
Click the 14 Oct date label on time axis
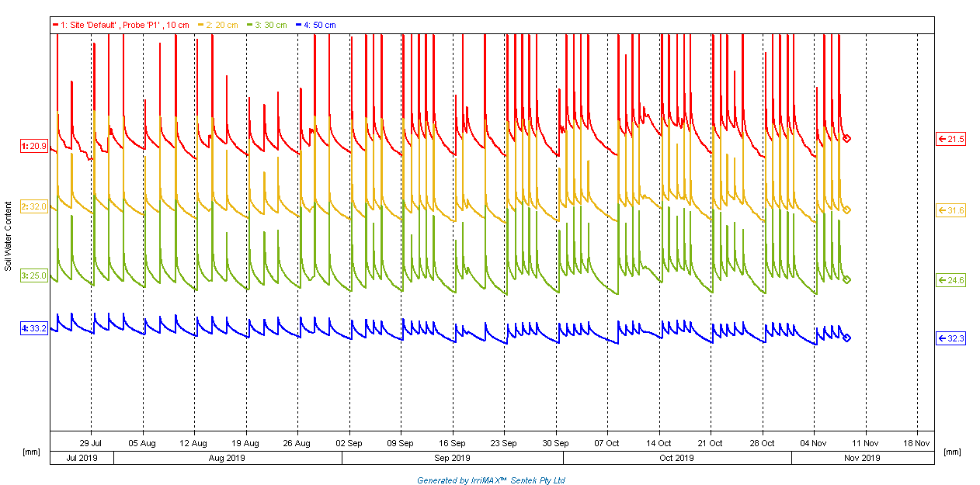(x=659, y=443)
